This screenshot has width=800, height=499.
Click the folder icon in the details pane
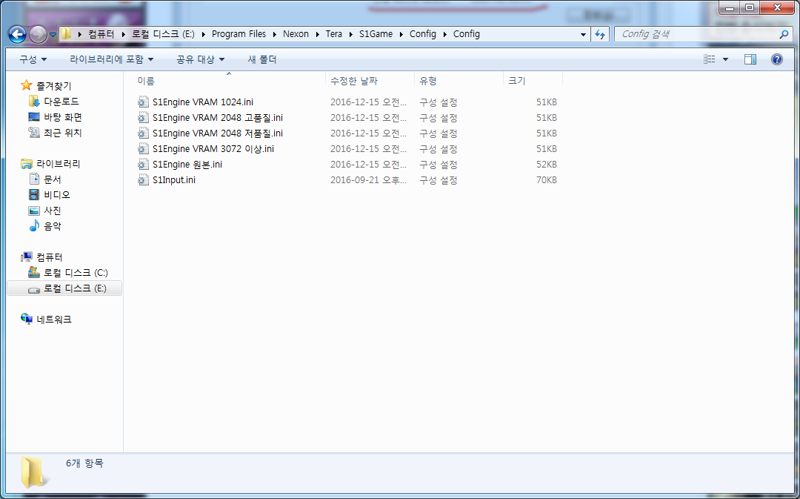33,472
